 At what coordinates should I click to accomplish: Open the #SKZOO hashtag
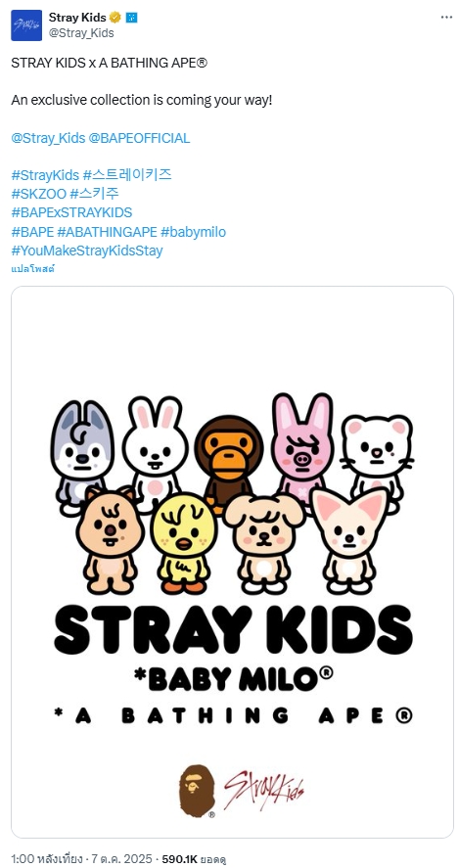(x=39, y=195)
